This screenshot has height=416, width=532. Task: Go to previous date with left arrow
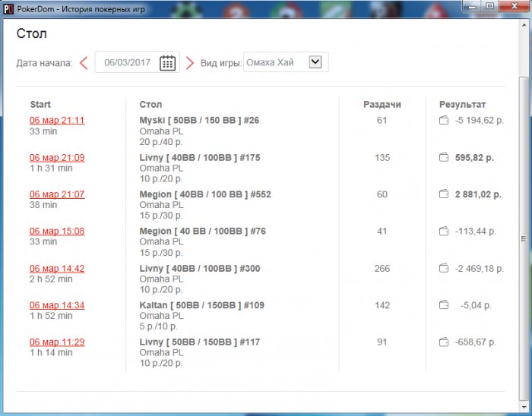pos(84,63)
